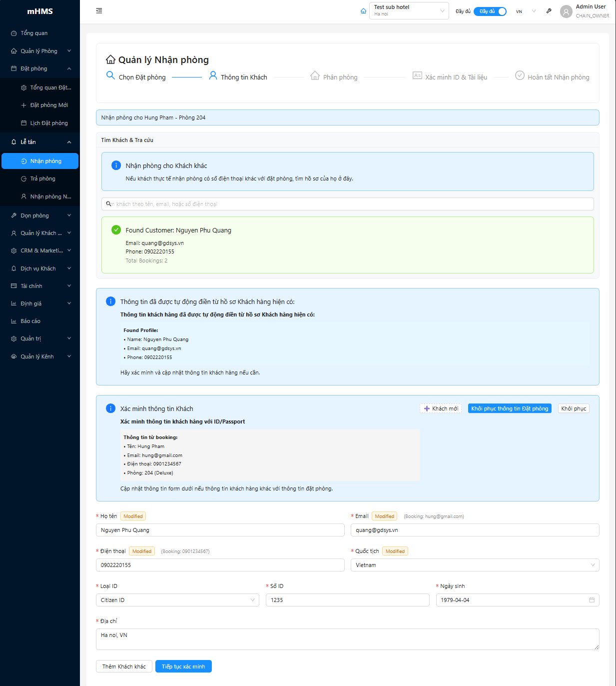Click the Tổng quan dashboard icon in sidebar
Viewport: 616px width, 686px height.
14,33
